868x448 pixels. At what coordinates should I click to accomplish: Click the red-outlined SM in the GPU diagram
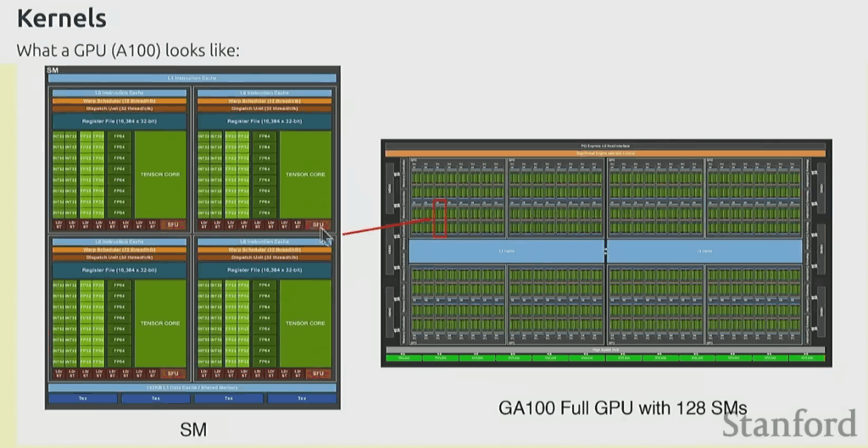click(x=439, y=218)
